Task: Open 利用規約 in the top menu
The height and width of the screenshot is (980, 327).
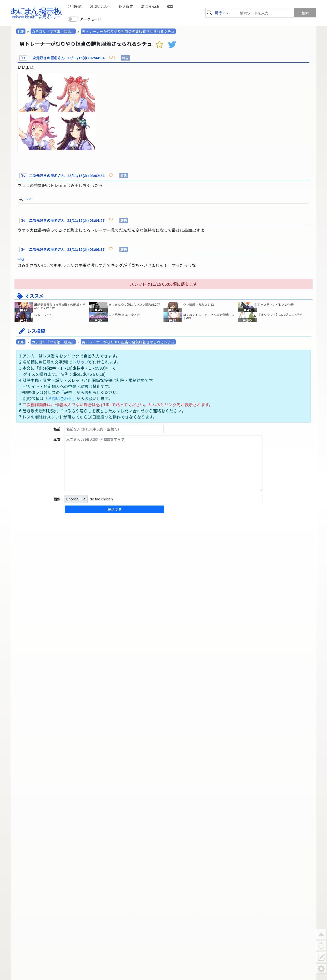Action: (x=75, y=6)
